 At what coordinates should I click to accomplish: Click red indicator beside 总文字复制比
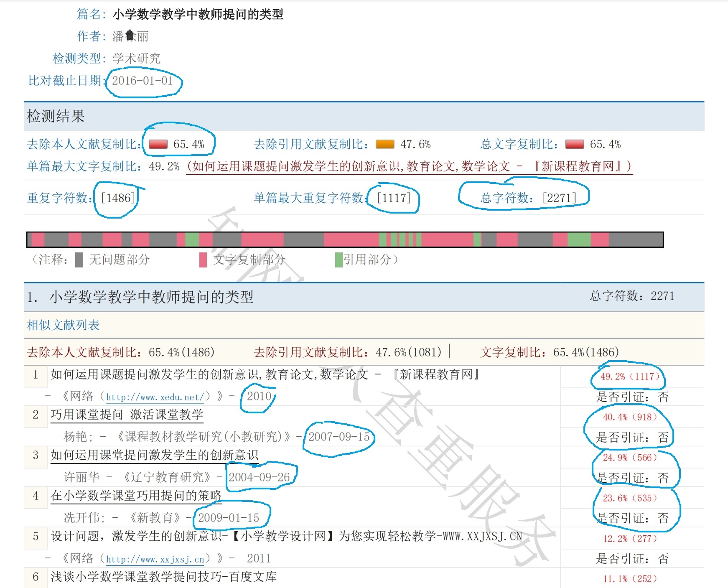[x=575, y=144]
